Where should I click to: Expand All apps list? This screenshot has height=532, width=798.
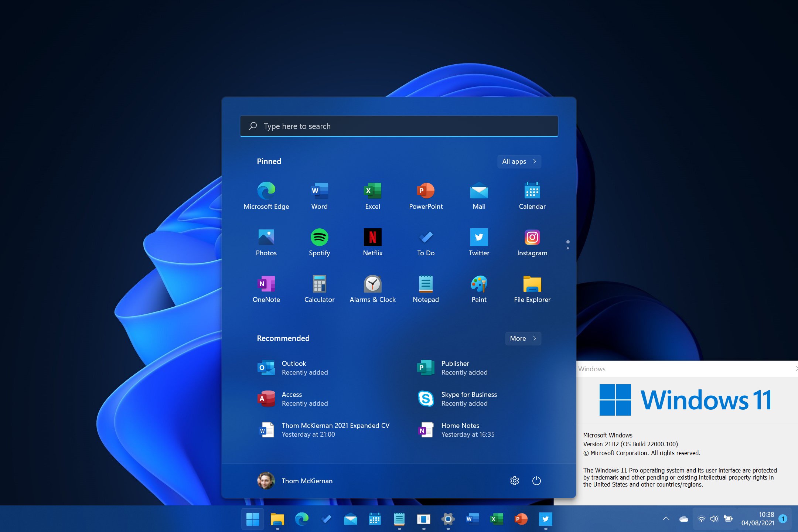519,161
